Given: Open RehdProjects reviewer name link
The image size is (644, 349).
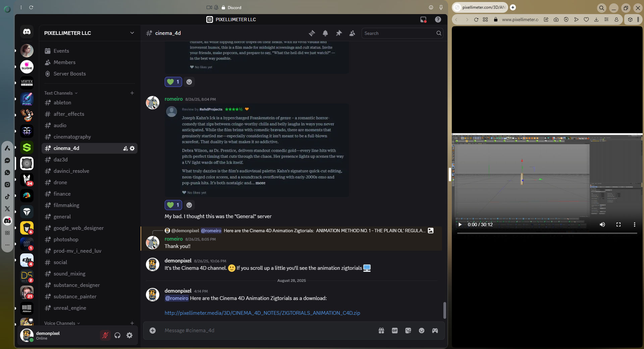Looking at the screenshot, I should click(x=211, y=109).
